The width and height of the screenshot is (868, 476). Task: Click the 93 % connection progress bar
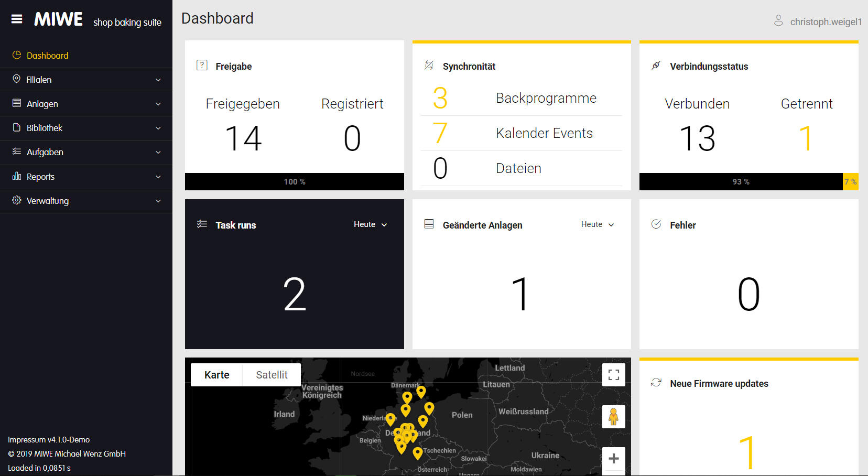(741, 182)
